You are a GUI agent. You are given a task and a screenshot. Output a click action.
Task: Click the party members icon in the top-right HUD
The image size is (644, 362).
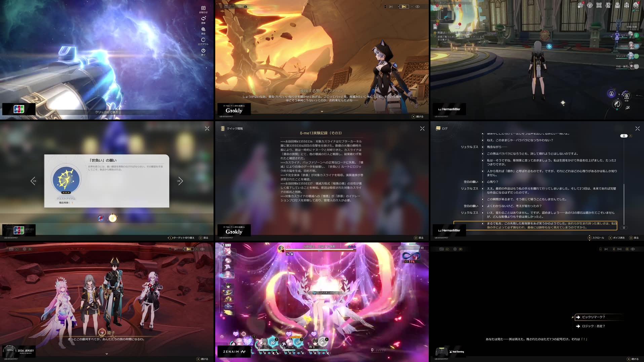(627, 5)
